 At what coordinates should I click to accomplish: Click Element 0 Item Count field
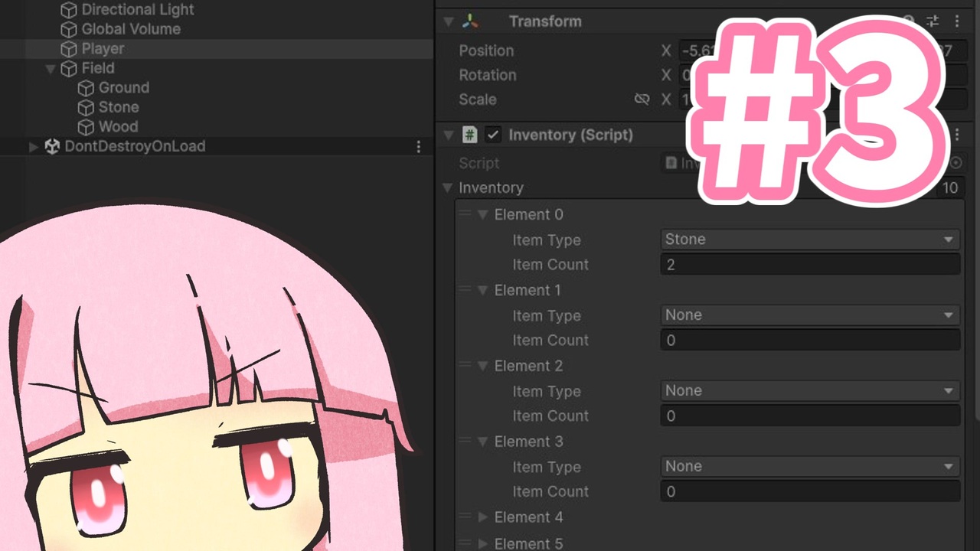[x=810, y=265]
